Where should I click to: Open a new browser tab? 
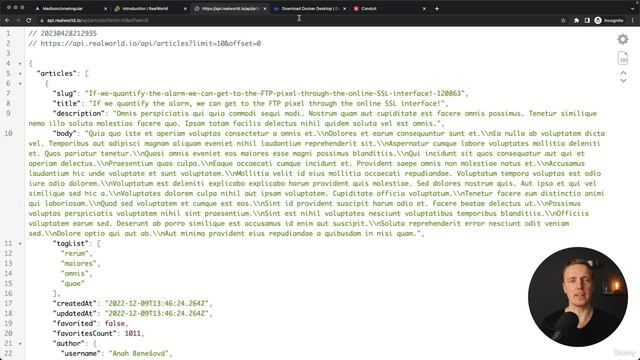tap(437, 8)
